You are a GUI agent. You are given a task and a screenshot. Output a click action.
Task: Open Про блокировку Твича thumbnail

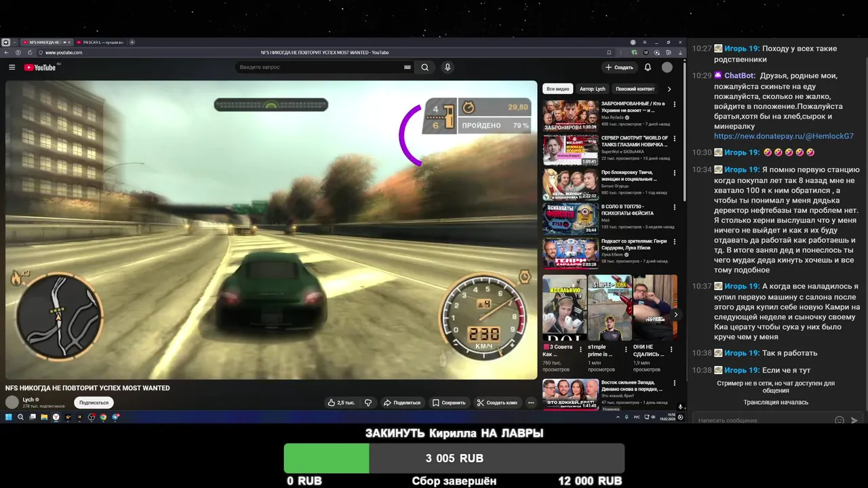[570, 184]
